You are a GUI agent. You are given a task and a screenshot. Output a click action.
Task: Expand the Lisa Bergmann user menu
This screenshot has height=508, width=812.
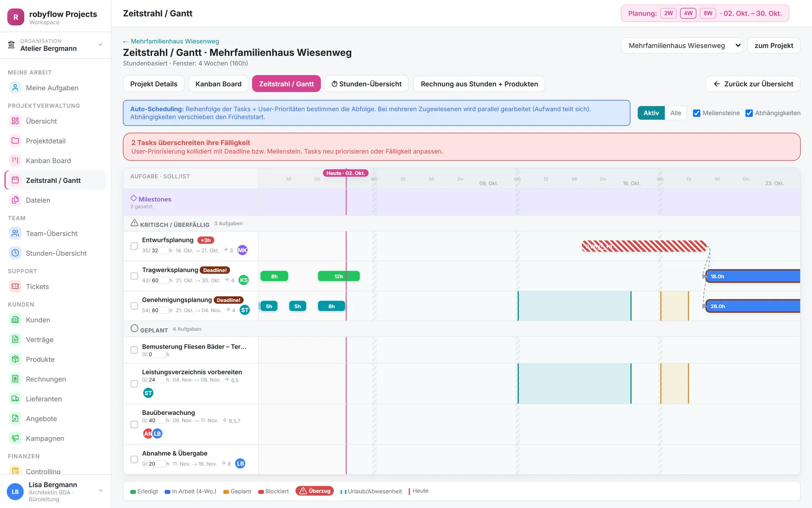tap(55, 491)
